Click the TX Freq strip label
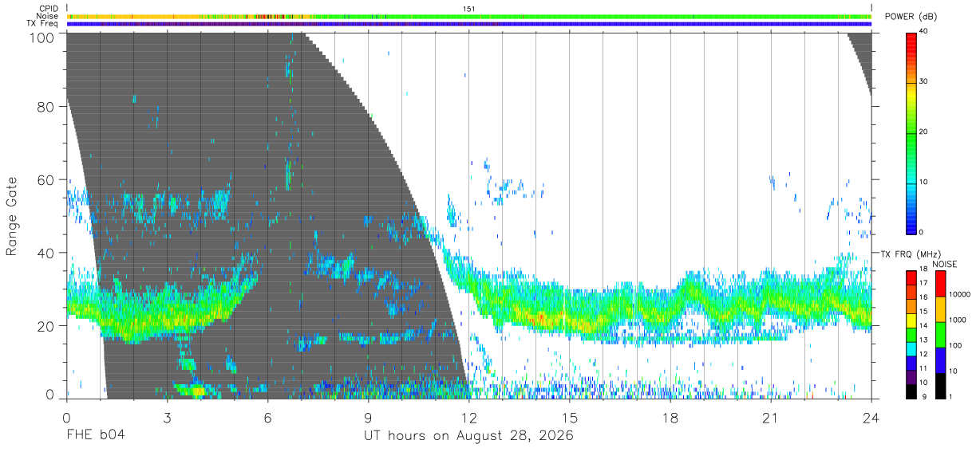The width and height of the screenshot is (980, 452). pos(43,24)
